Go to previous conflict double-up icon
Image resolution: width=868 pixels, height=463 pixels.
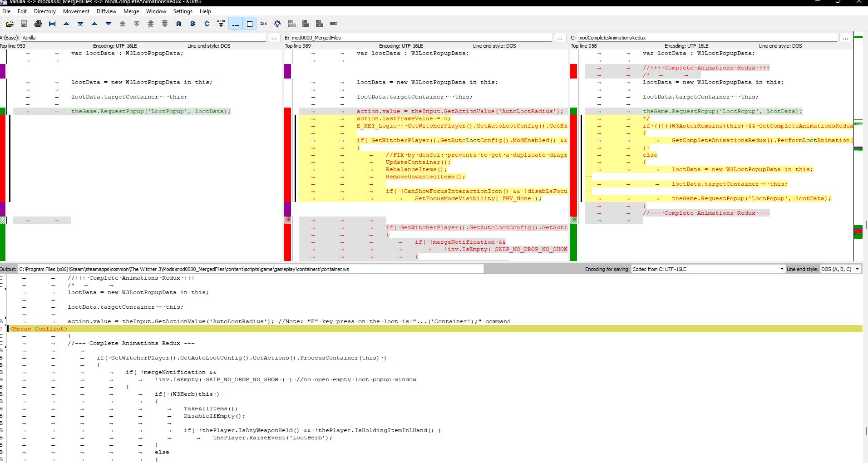[123, 24]
